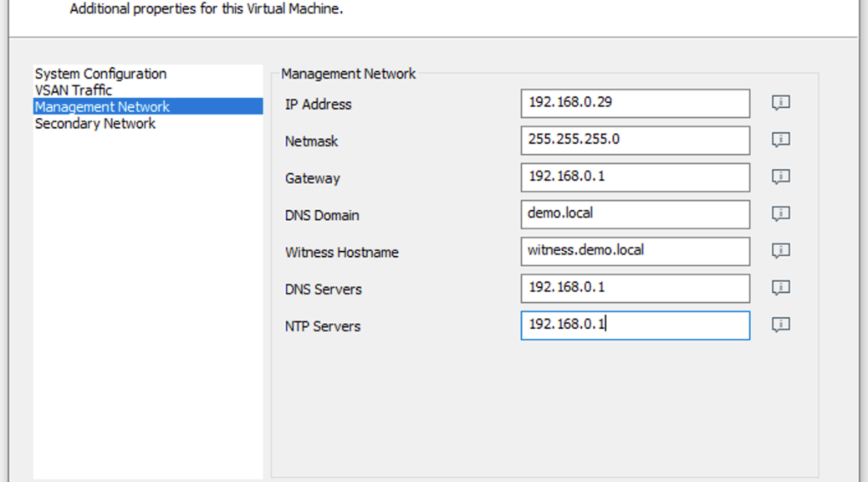
Task: Select System Configuration in the category list
Action: (x=100, y=74)
